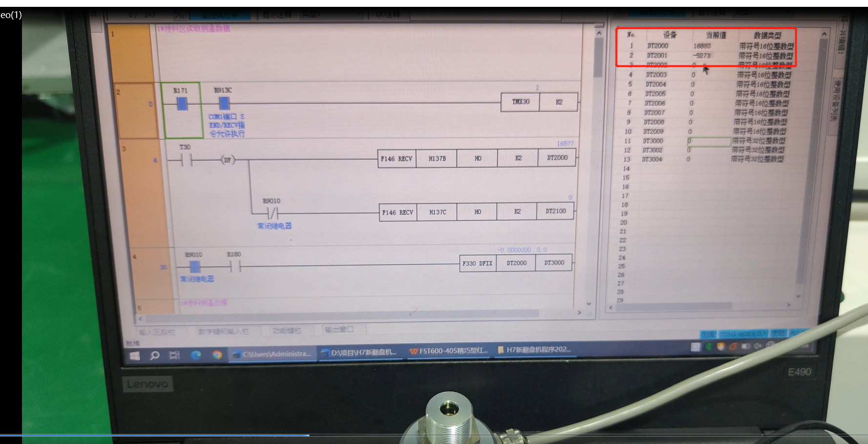Select the T30 timer contact
The image size is (868, 444).
coord(186,160)
